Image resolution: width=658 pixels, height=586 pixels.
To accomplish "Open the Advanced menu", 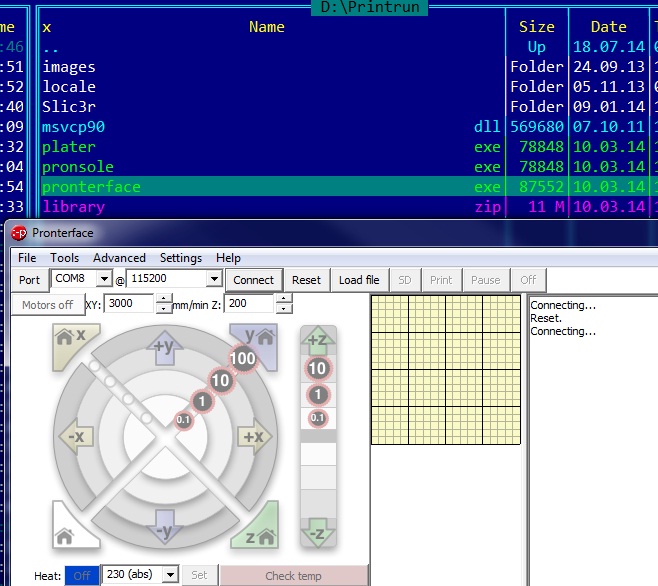I will [119, 258].
